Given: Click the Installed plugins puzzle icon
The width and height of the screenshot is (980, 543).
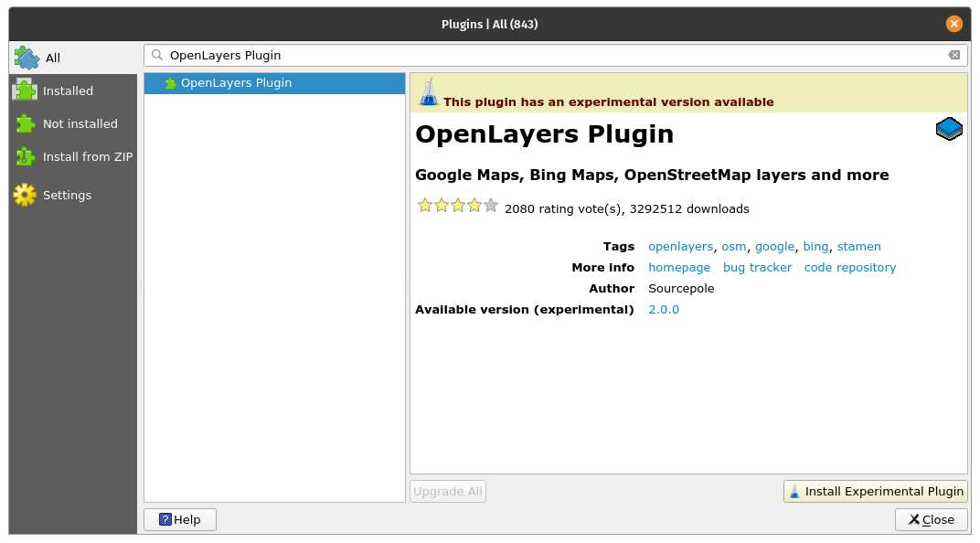Looking at the screenshot, I should pos(25,90).
